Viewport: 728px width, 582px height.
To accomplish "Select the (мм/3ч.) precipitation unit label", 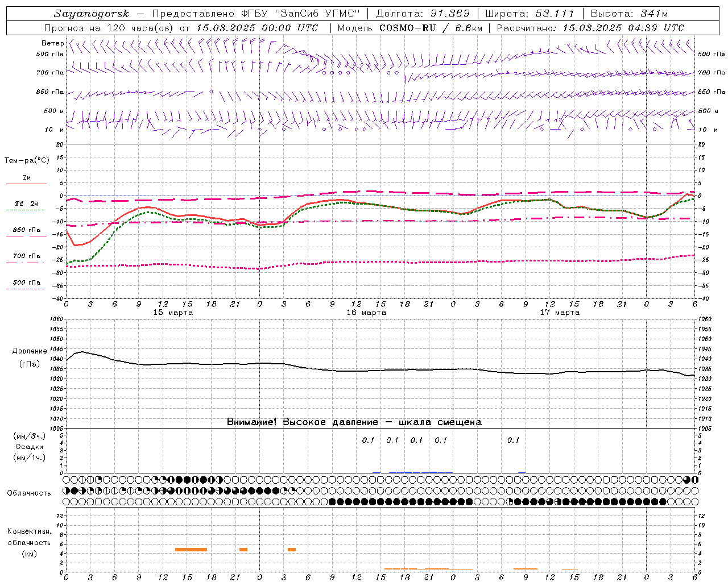I will (x=29, y=436).
